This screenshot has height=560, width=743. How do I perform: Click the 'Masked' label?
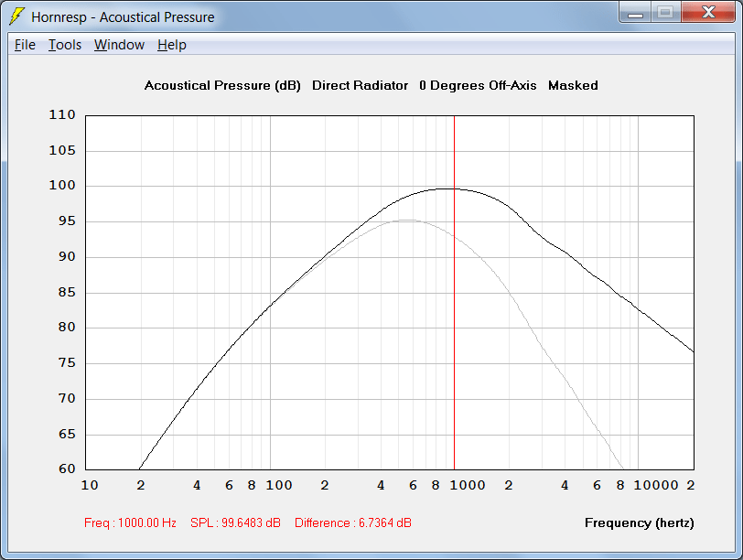tap(573, 85)
